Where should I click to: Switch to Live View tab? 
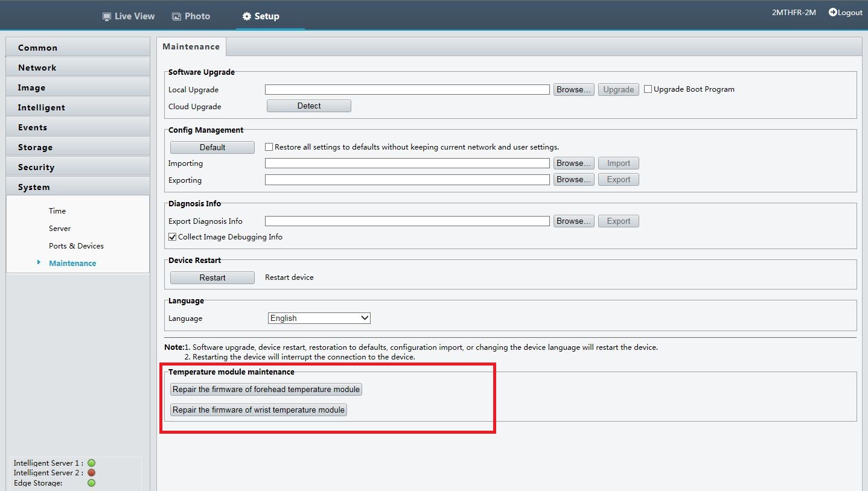coord(128,16)
